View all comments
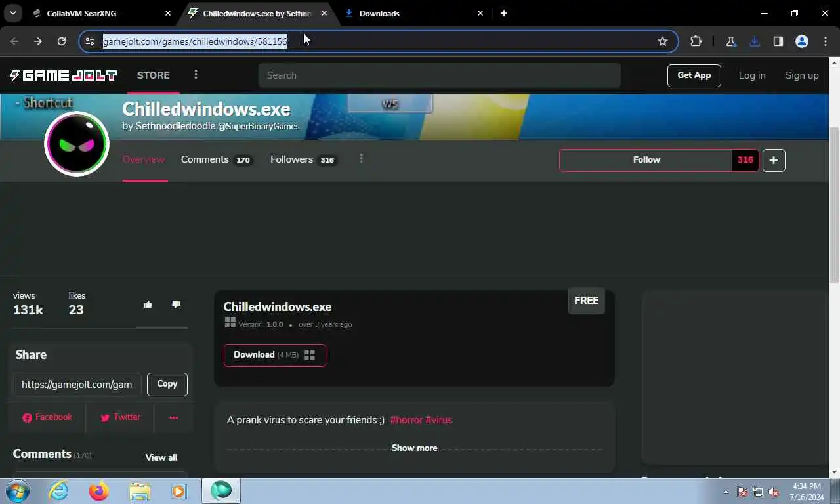The image size is (840, 504). tap(161, 457)
